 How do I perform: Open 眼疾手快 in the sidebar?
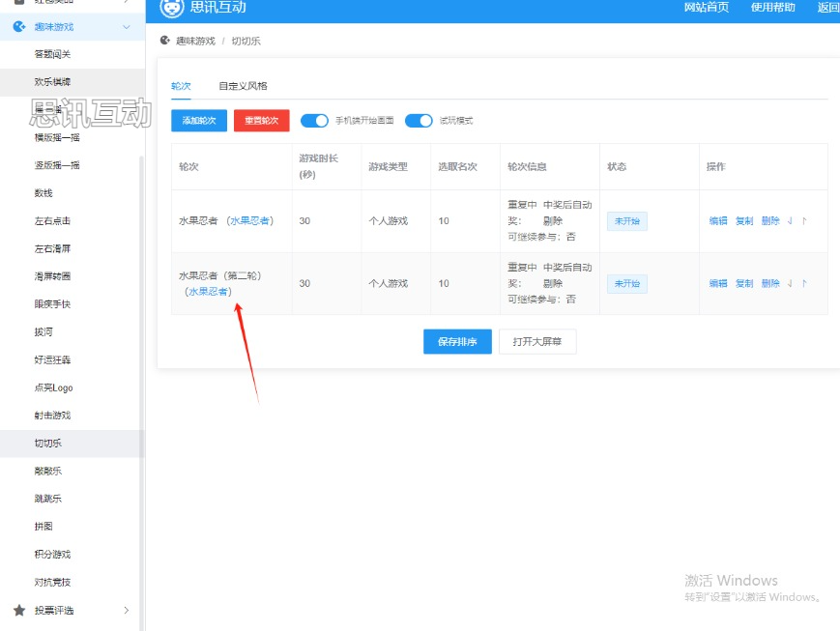coord(52,304)
